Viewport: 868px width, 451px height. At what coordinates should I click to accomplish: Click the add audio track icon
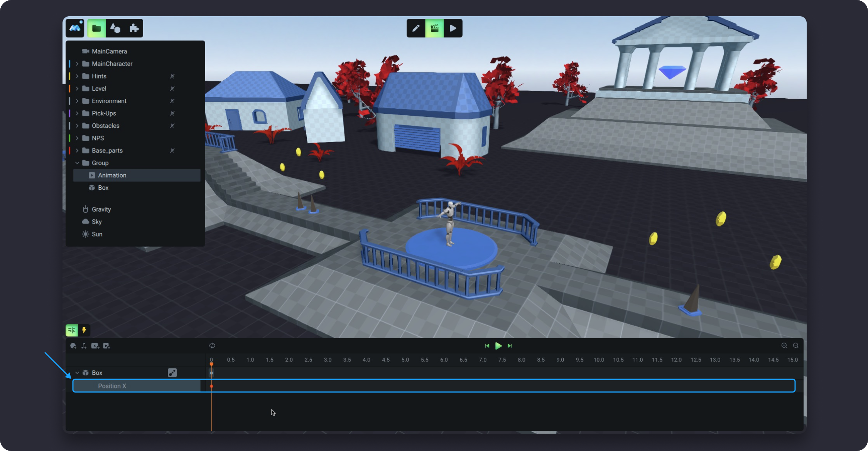point(84,346)
